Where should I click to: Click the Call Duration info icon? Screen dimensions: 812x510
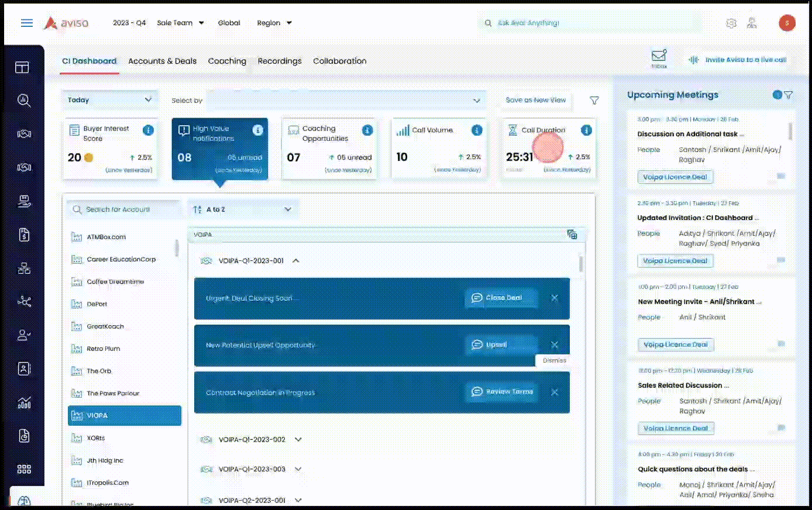586,130
